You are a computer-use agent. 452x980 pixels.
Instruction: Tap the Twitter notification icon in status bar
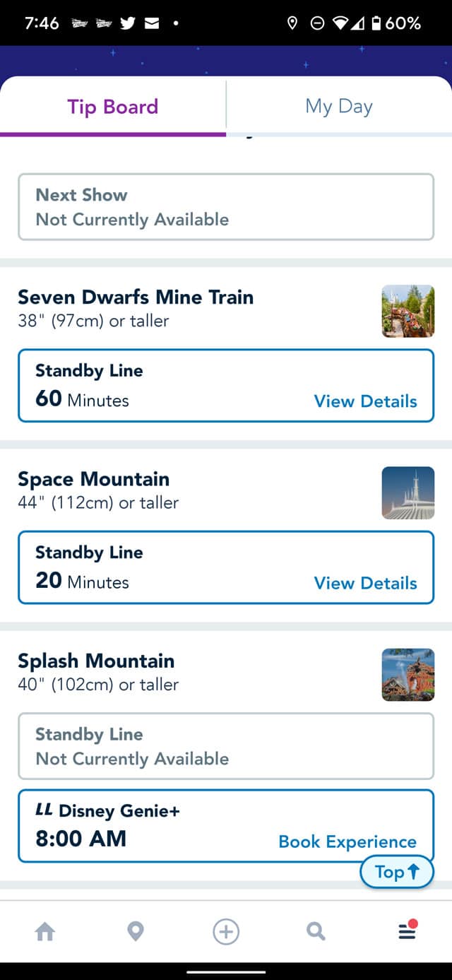(x=128, y=23)
